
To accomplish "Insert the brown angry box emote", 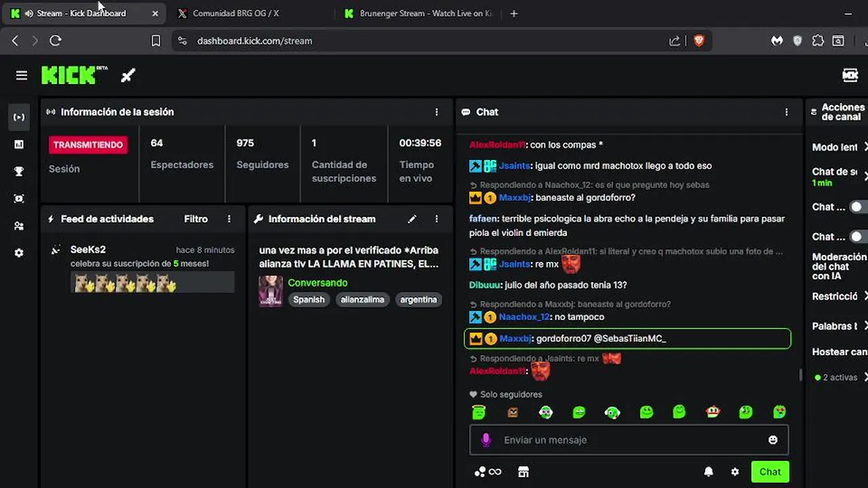I will 513,412.
